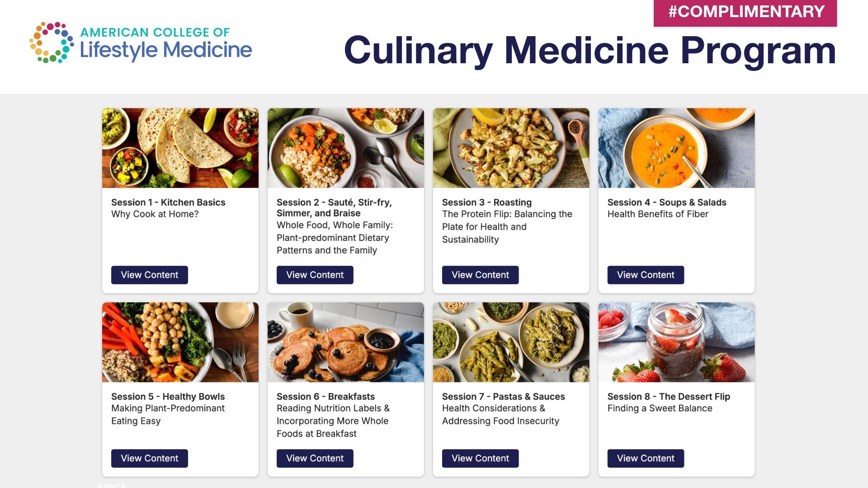Click the #COMPLIMENTARY badge
Screen dimensions: 868x488
[745, 12]
